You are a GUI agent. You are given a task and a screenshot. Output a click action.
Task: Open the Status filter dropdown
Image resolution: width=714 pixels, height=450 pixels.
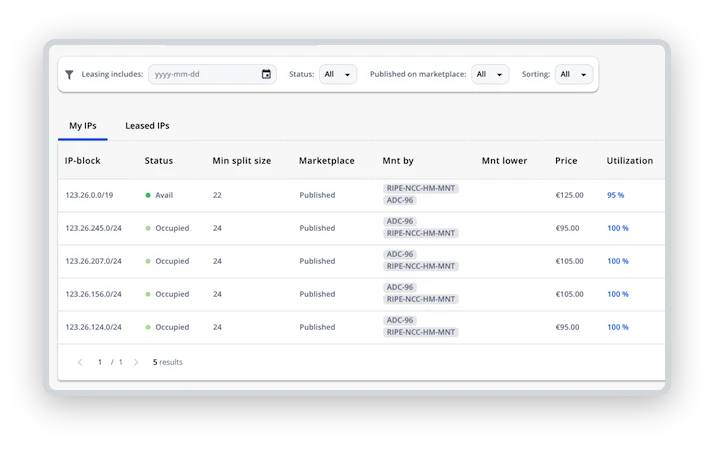[338, 74]
